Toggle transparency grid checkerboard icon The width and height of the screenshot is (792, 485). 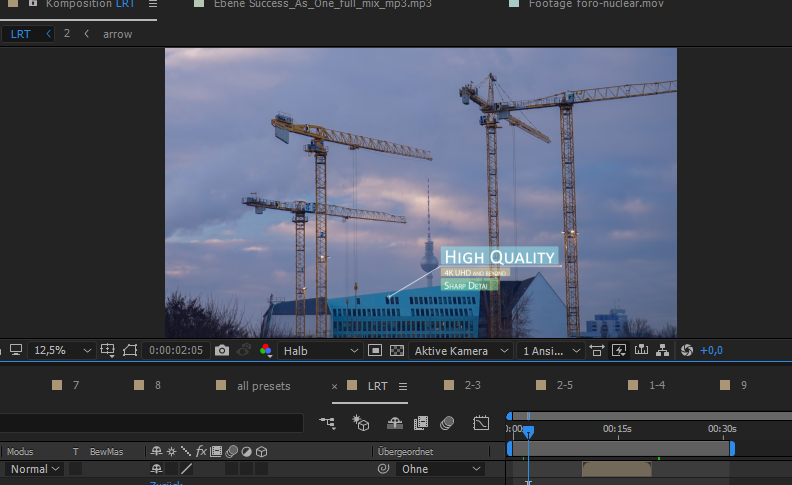(397, 350)
